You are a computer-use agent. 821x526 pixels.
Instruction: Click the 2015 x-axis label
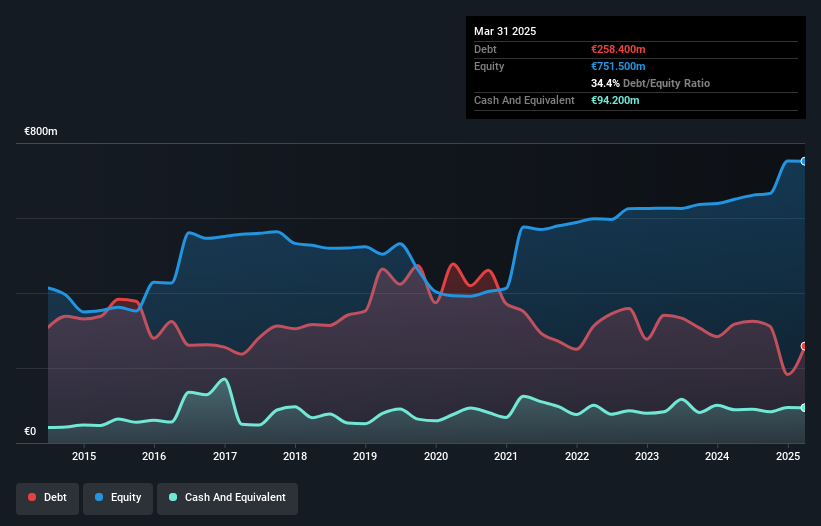[84, 456]
